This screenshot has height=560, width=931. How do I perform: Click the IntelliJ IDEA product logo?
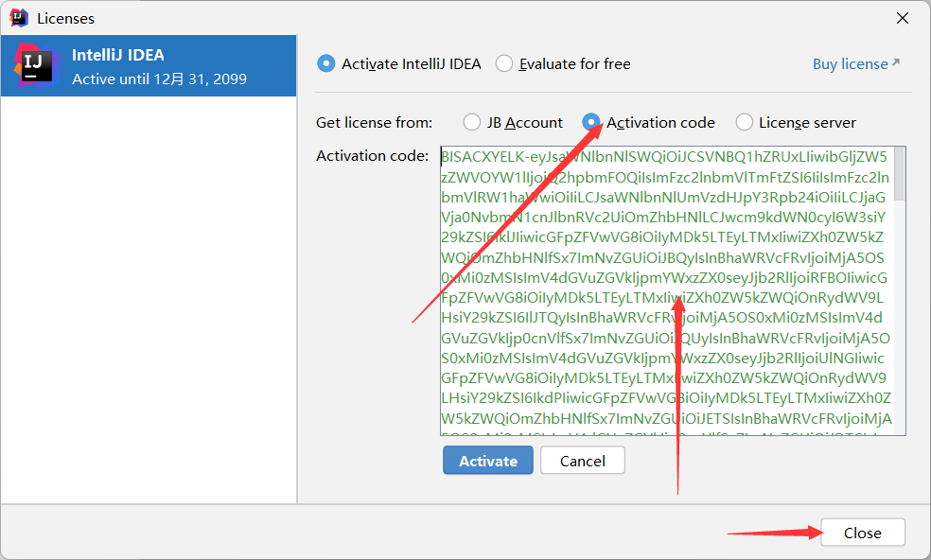[36, 65]
